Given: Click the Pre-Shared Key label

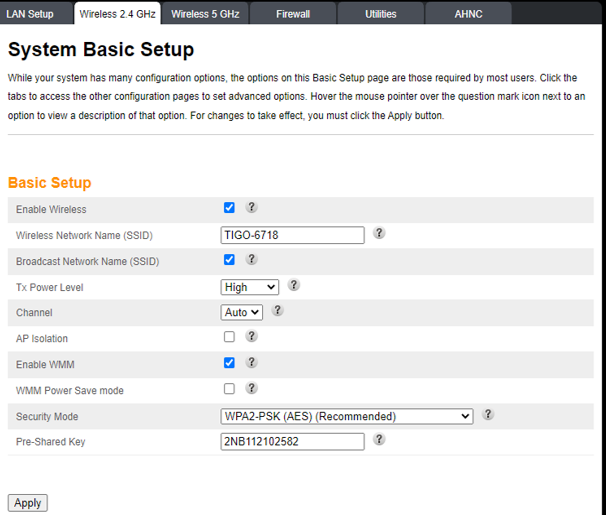Looking at the screenshot, I should (50, 442).
